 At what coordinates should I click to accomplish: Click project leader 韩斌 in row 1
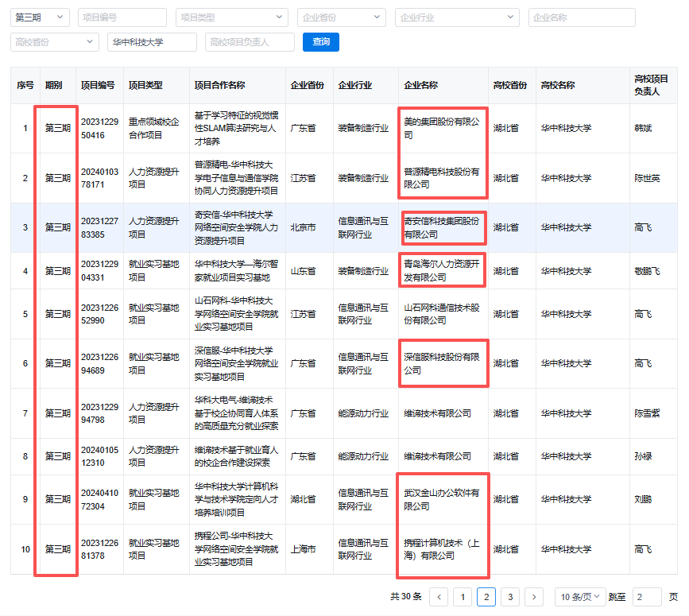[x=643, y=128]
